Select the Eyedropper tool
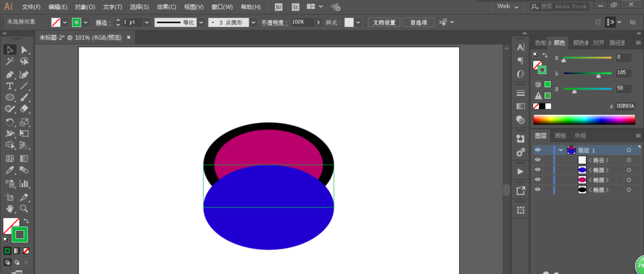 pyautogui.click(x=10, y=171)
